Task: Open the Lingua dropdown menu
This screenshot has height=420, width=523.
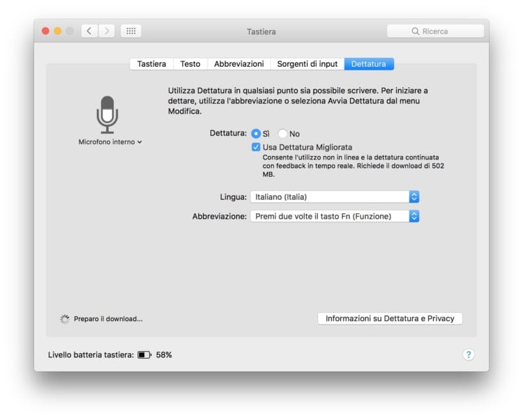Action: tap(335, 197)
